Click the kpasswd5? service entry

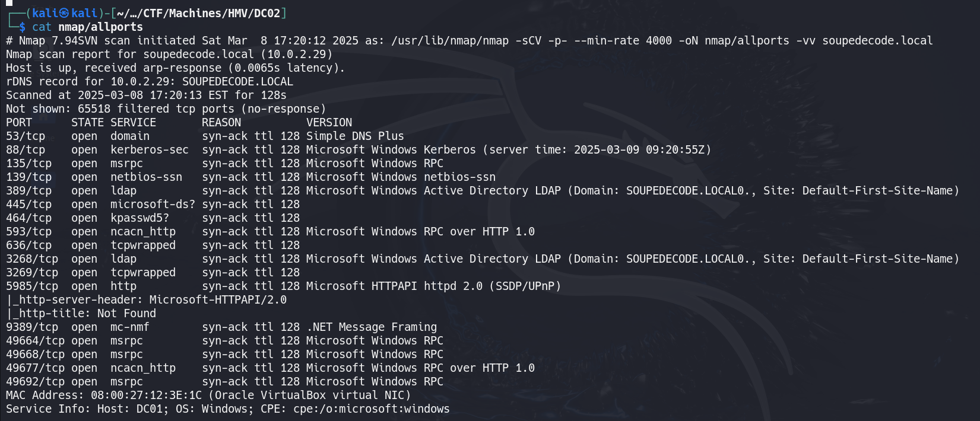pyautogui.click(x=139, y=218)
